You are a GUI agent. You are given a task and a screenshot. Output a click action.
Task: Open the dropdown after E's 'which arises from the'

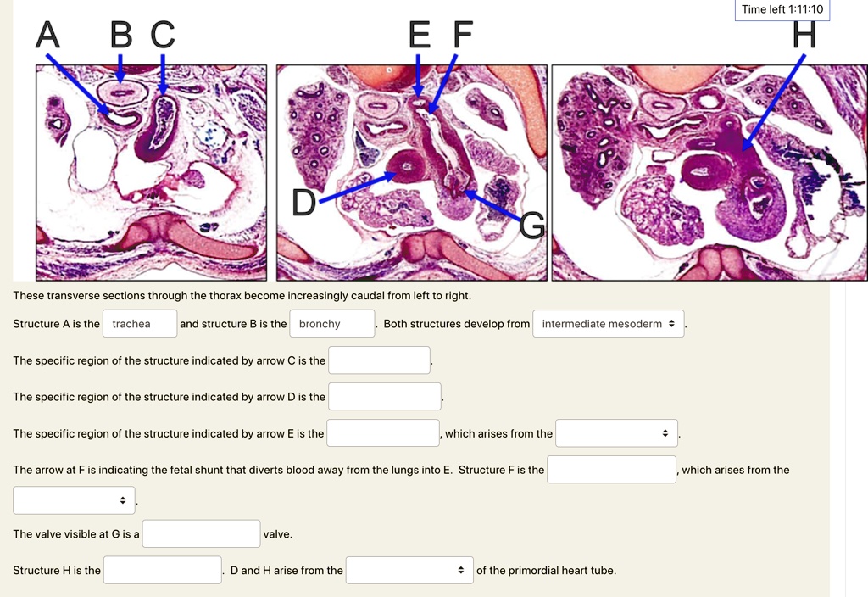click(x=617, y=433)
